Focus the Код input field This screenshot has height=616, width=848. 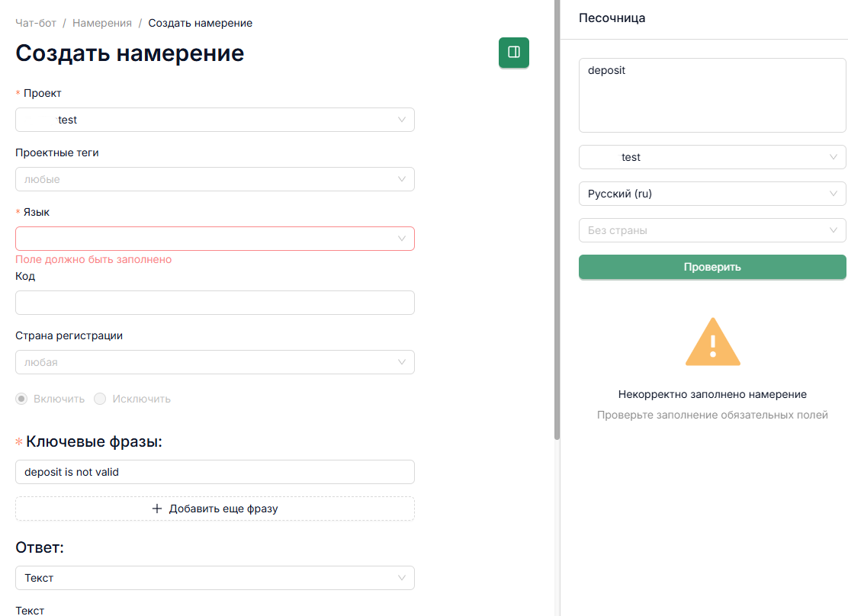pyautogui.click(x=215, y=303)
